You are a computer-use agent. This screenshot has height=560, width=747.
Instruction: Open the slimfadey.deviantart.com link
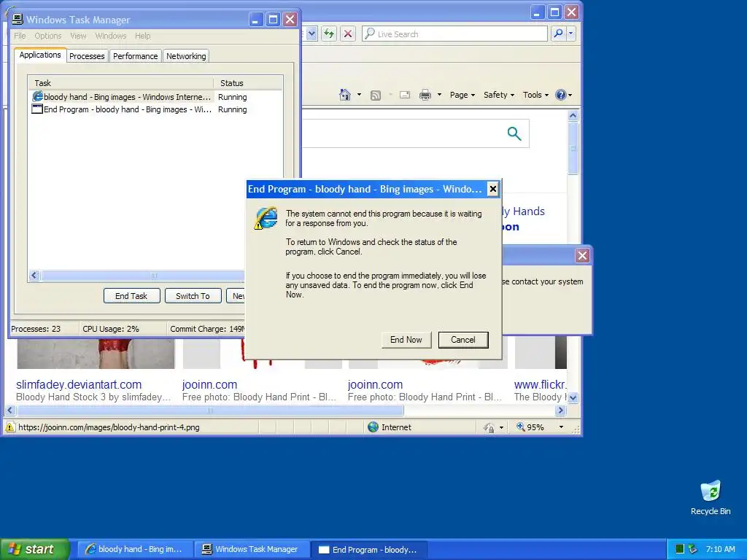[x=79, y=384]
